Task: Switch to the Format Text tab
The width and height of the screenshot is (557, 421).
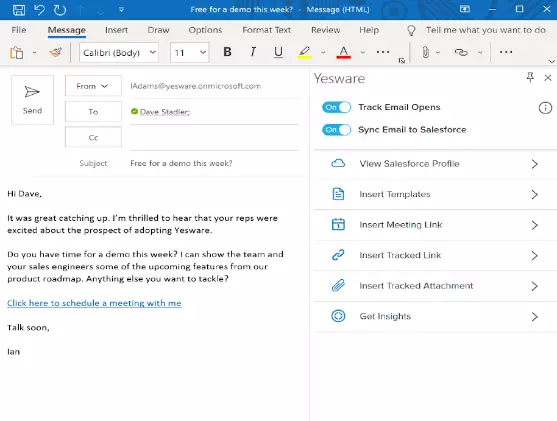Action: [267, 30]
